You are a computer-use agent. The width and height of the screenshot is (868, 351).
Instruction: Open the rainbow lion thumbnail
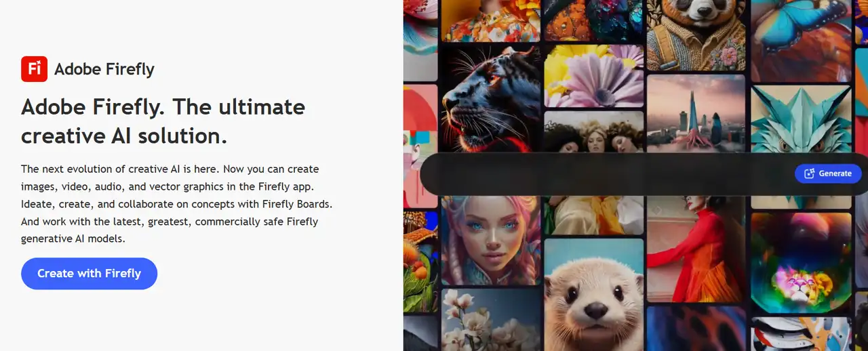801,263
